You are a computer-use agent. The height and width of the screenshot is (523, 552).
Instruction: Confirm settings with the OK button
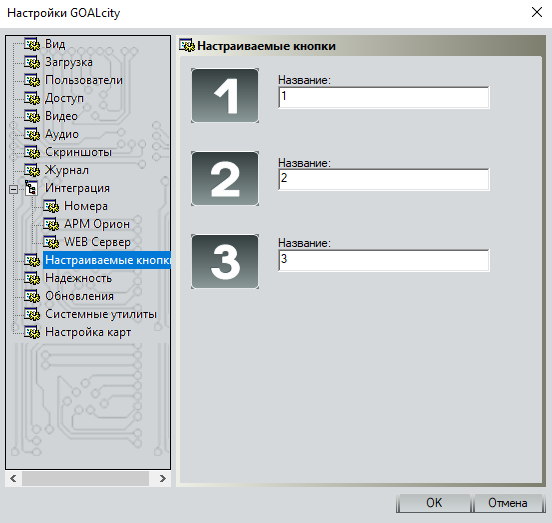[x=433, y=503]
